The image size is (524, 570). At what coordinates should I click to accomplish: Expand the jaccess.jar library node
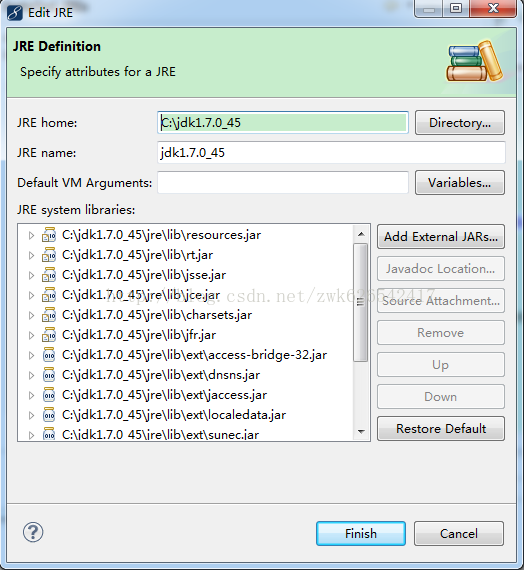tap(31, 396)
